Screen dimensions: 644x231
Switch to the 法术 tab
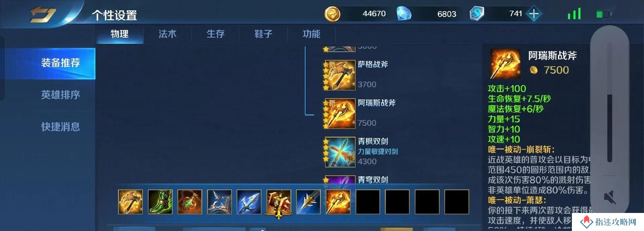point(167,34)
